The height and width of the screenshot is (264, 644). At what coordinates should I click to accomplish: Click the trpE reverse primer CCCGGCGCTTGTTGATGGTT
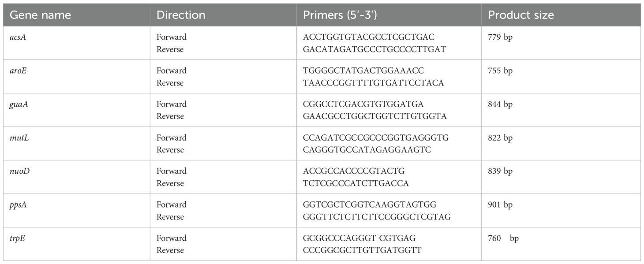pyautogui.click(x=362, y=250)
